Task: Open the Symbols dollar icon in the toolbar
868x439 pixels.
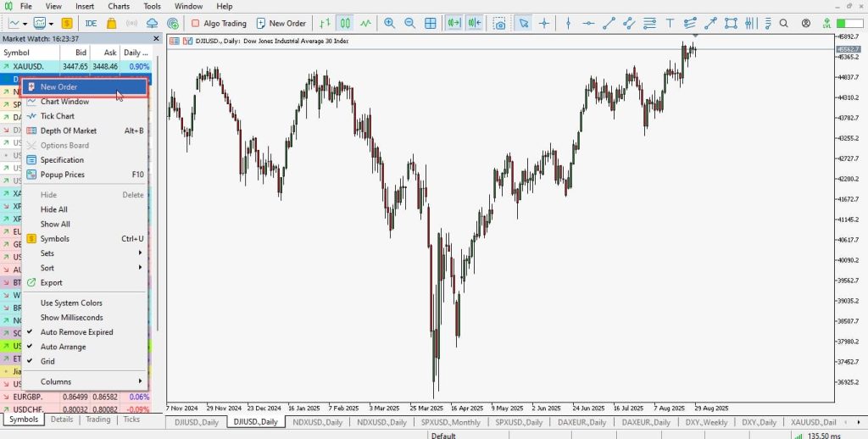Action: [x=66, y=23]
